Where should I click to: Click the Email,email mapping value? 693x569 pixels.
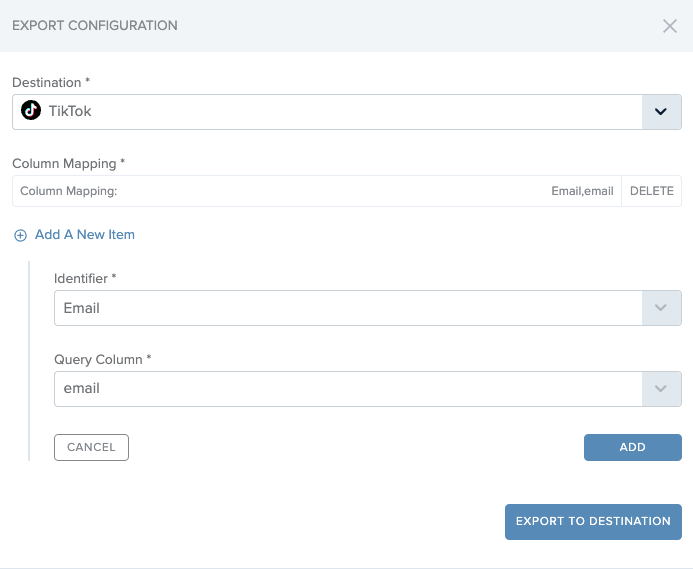click(582, 191)
